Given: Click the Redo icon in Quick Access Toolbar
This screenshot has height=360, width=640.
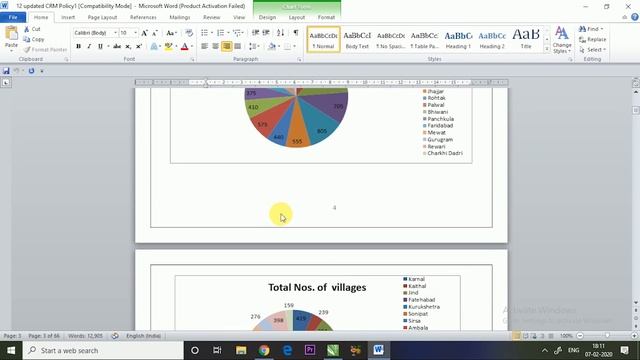Looking at the screenshot, I should [x=31, y=71].
